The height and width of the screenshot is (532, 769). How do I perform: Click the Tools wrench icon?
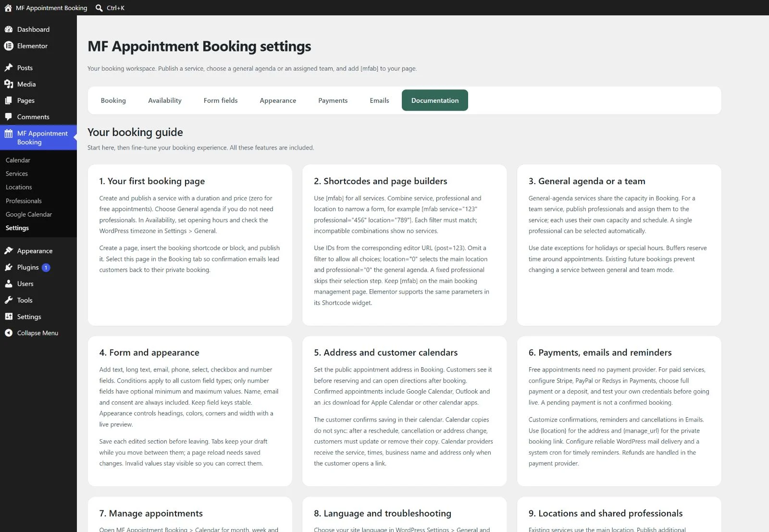tap(9, 300)
